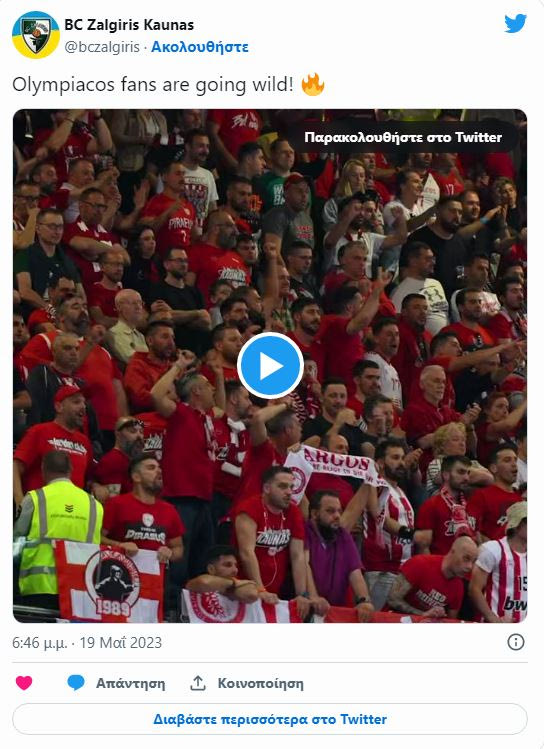Screen dimensions: 544x749
Task: Click Διαβάστε περισσότερα στο Twitter button
Action: coord(270,719)
